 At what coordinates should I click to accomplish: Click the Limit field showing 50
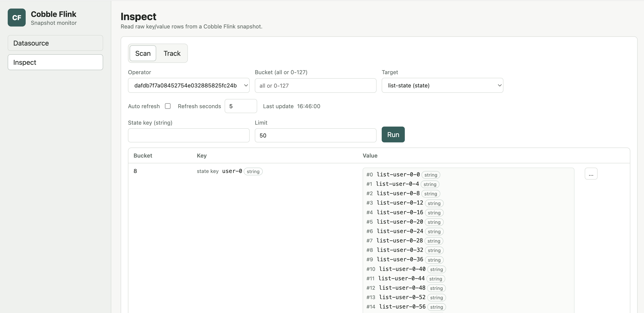[x=316, y=135]
